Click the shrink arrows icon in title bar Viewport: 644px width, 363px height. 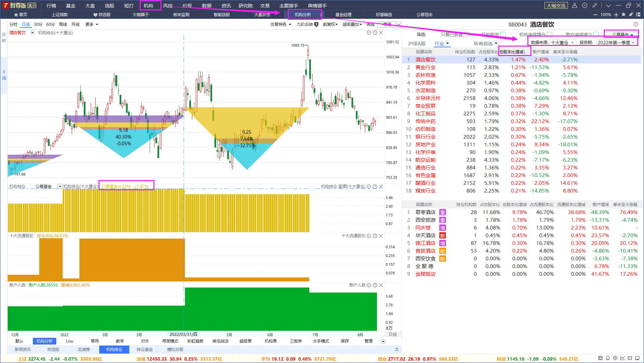595,5
